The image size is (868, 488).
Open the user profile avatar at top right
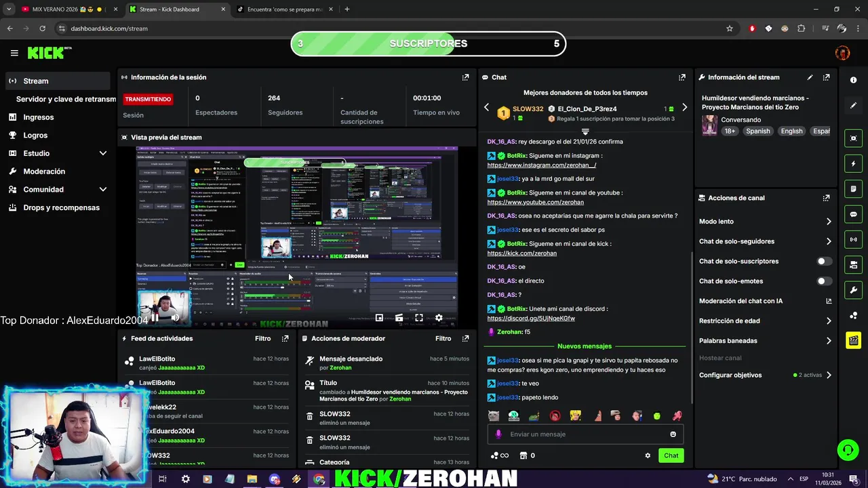tap(842, 53)
